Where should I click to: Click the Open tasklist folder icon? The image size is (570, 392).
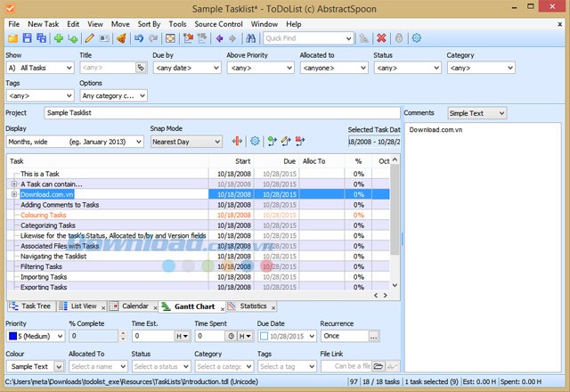click(12, 38)
